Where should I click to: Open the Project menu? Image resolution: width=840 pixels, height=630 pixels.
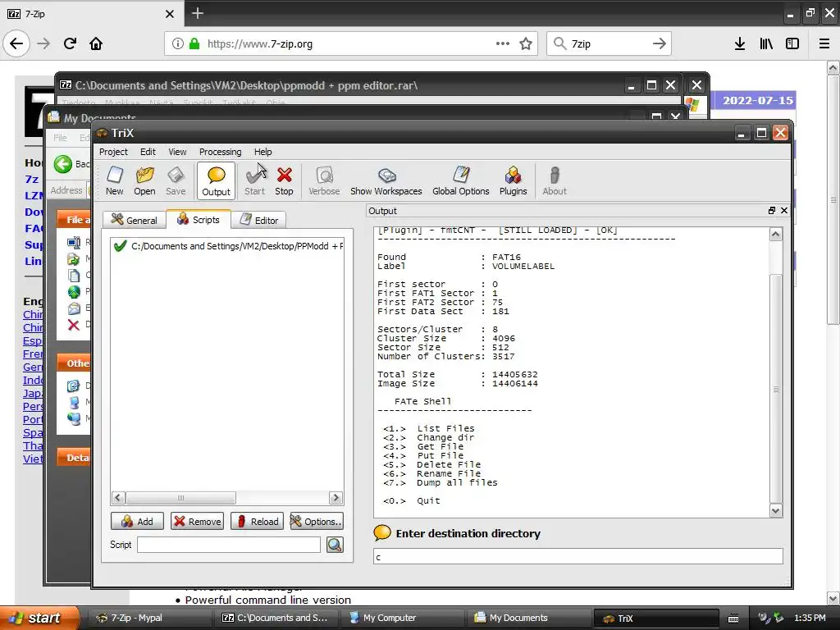[x=113, y=152]
